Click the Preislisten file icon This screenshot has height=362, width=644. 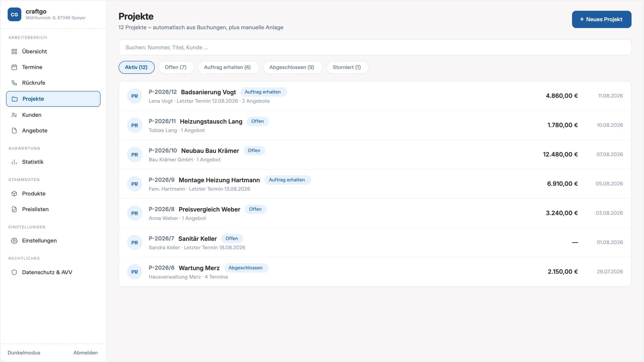[14, 209]
